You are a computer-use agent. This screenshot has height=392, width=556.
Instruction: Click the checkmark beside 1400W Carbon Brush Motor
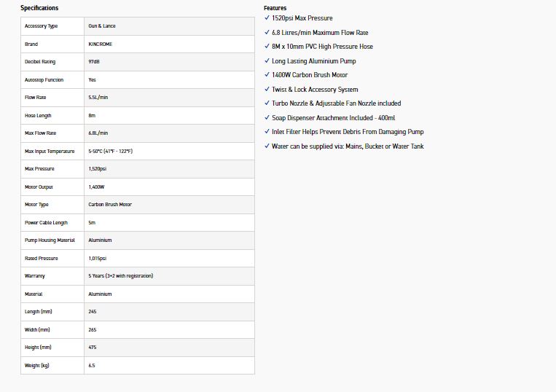pyautogui.click(x=267, y=74)
